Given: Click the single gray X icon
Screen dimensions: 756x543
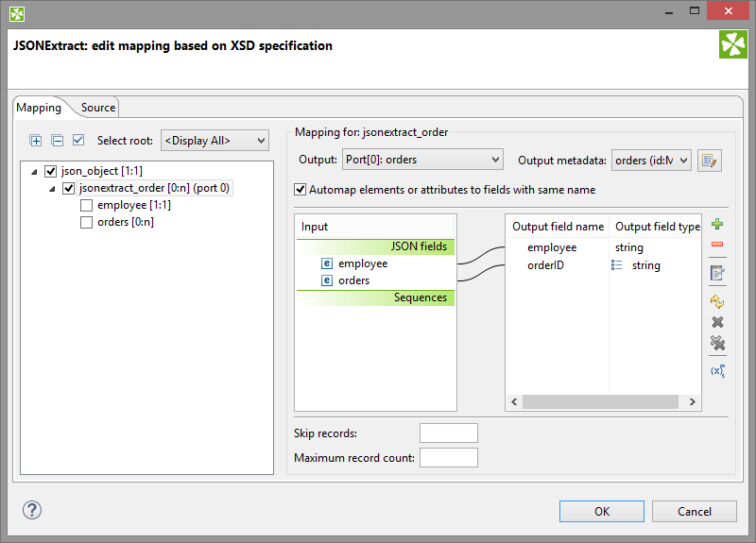Looking at the screenshot, I should pyautogui.click(x=717, y=322).
